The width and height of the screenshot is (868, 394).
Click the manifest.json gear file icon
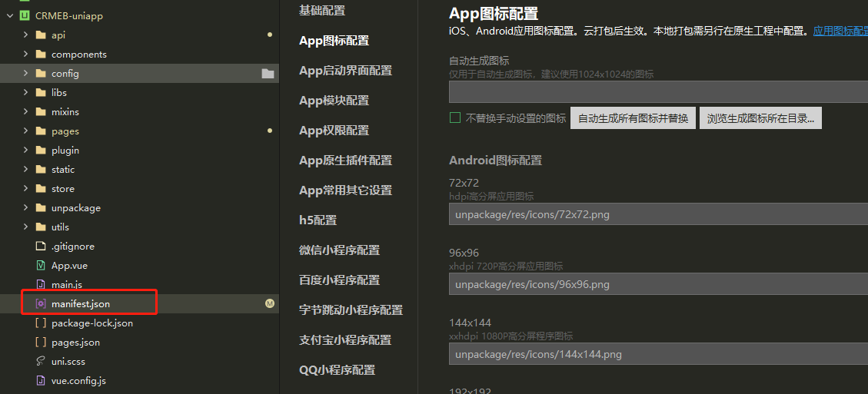pos(41,304)
